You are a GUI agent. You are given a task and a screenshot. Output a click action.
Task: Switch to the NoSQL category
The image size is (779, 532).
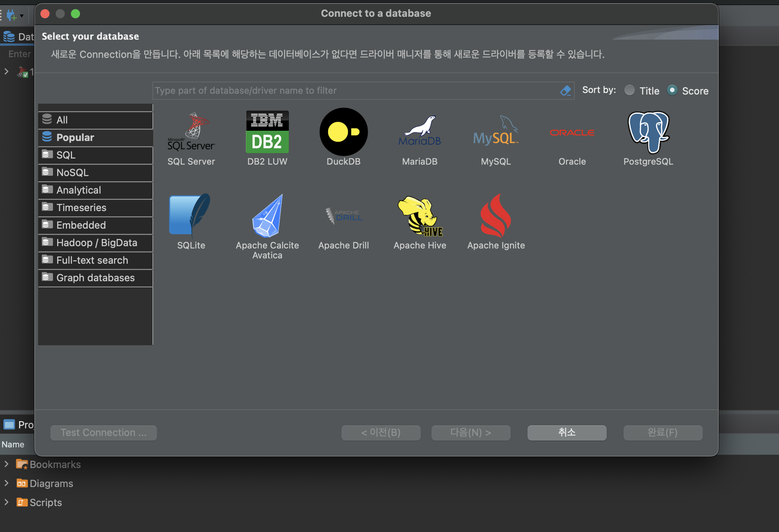click(x=72, y=173)
